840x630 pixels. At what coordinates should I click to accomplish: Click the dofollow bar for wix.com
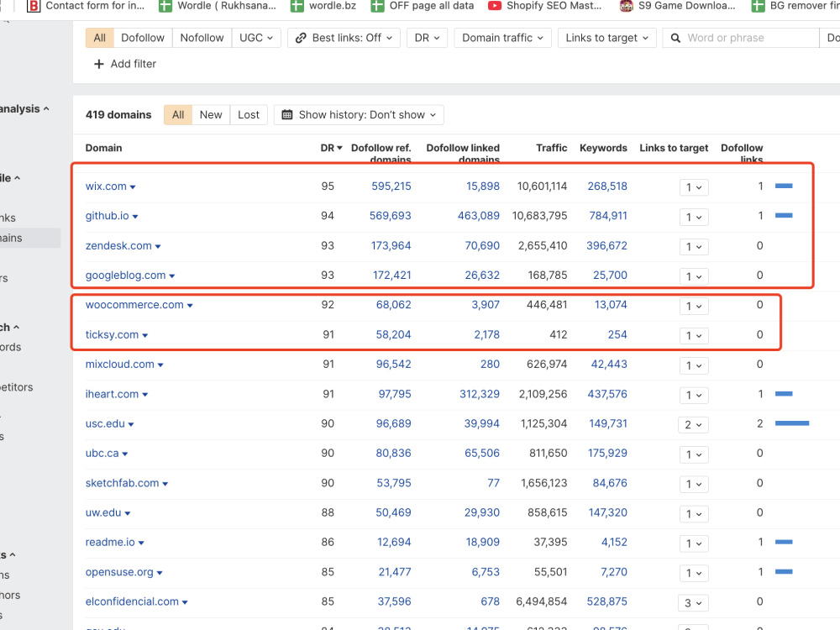(x=784, y=186)
